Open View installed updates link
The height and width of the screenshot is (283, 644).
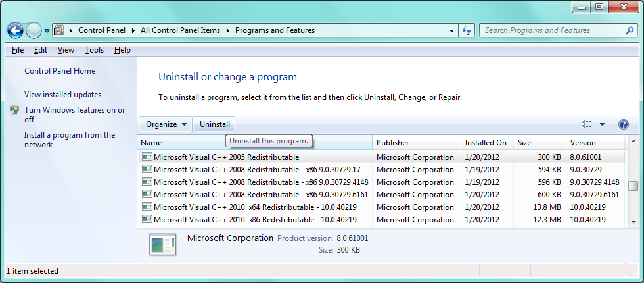[63, 95]
